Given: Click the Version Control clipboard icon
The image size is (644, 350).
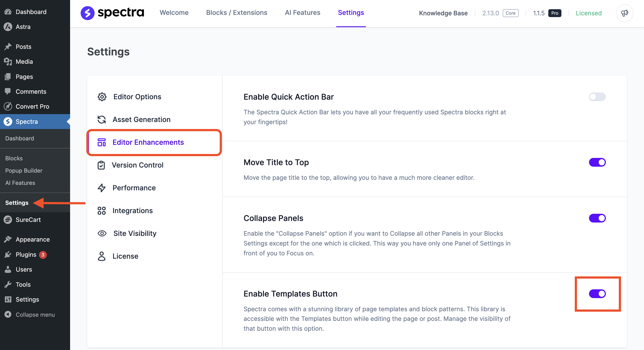Looking at the screenshot, I should [101, 165].
